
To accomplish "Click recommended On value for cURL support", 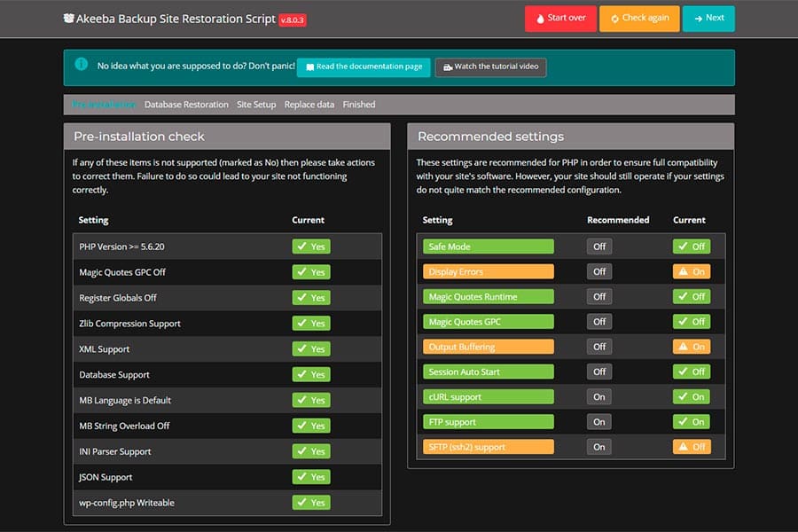I will click(599, 396).
